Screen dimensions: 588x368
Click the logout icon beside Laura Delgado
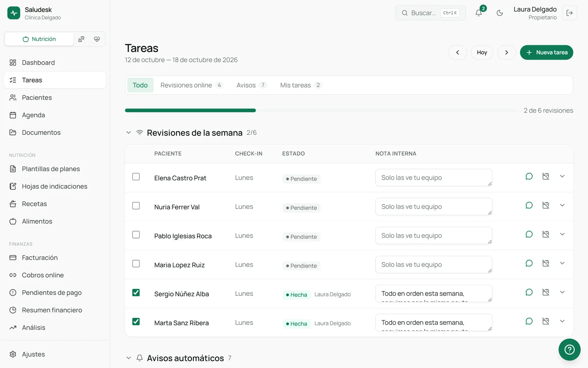point(570,13)
